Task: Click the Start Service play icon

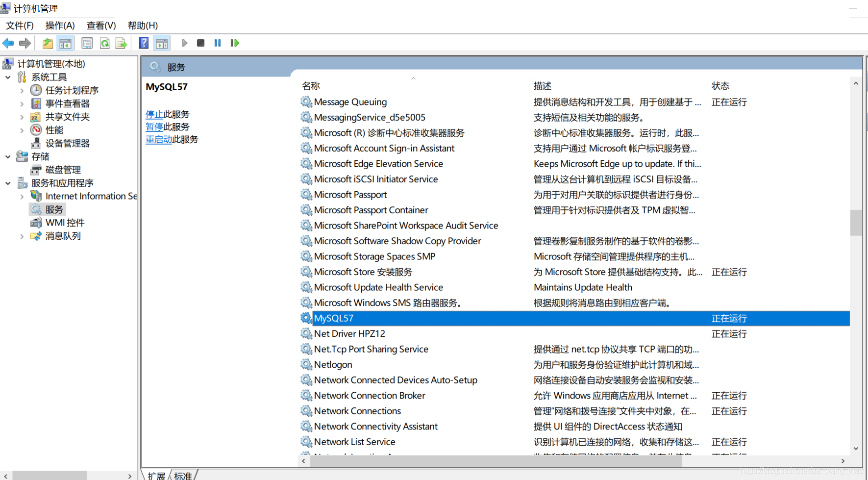Action: pyautogui.click(x=184, y=43)
